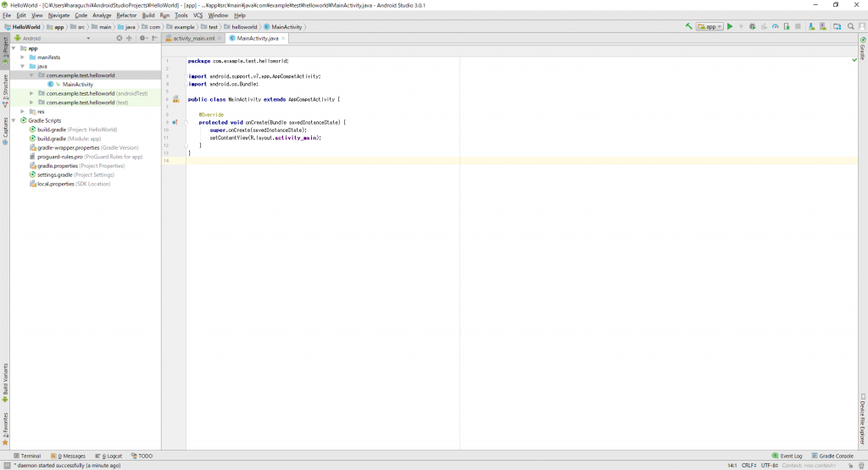Toggle the Structure tool window side tab

click(5, 90)
